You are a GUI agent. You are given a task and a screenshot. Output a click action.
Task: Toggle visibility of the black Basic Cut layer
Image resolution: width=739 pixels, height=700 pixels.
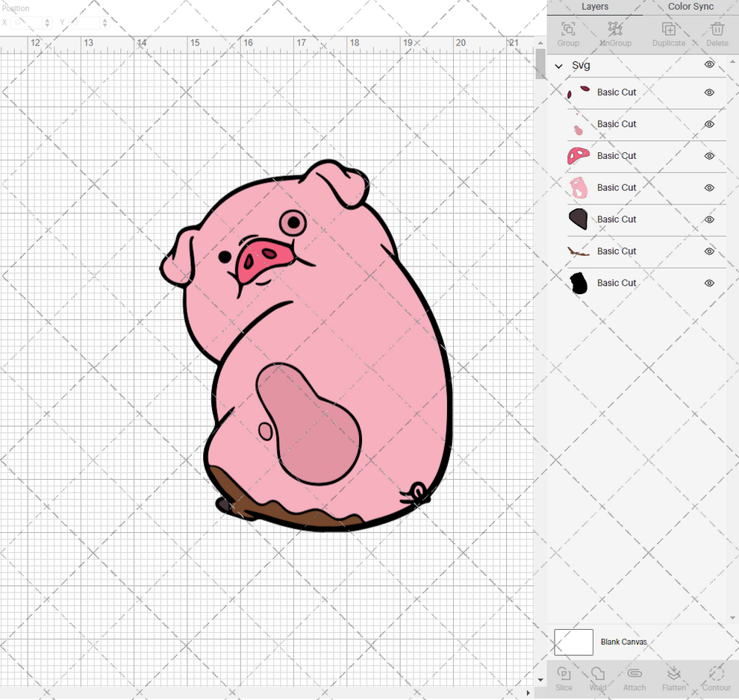[x=708, y=283]
